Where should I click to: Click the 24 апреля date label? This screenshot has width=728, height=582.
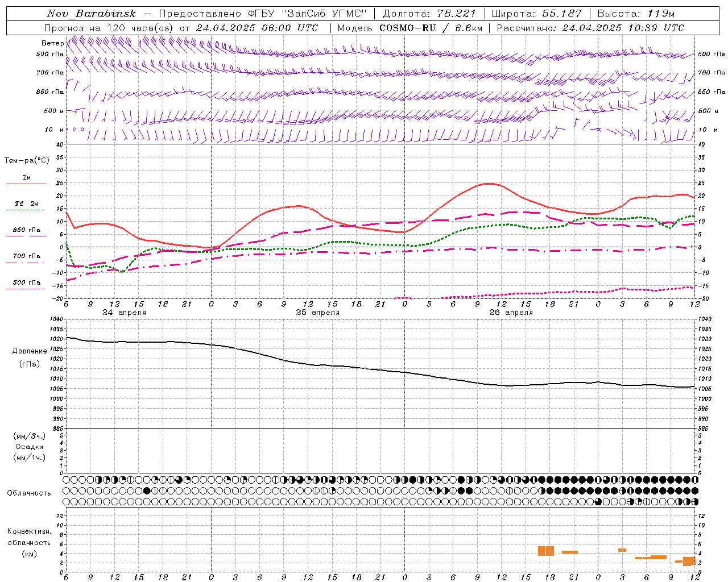124,313
